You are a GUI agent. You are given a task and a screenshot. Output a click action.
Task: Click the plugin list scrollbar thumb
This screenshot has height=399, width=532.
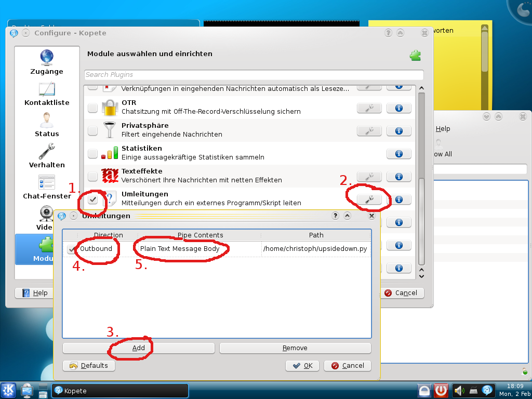(x=421, y=221)
